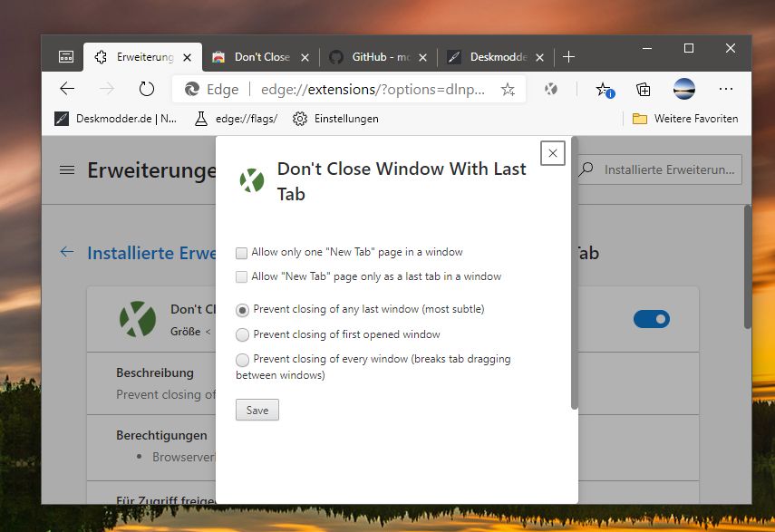The width and height of the screenshot is (775, 532).
Task: Close the Don't Close tab
Action: click(x=305, y=58)
